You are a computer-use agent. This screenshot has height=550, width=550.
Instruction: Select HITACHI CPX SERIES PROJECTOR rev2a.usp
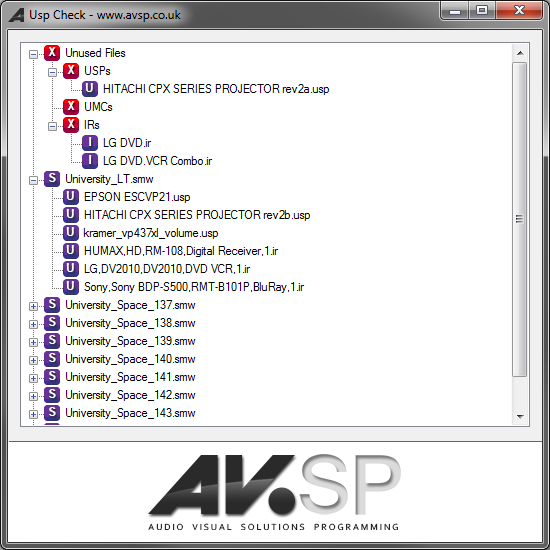216,89
